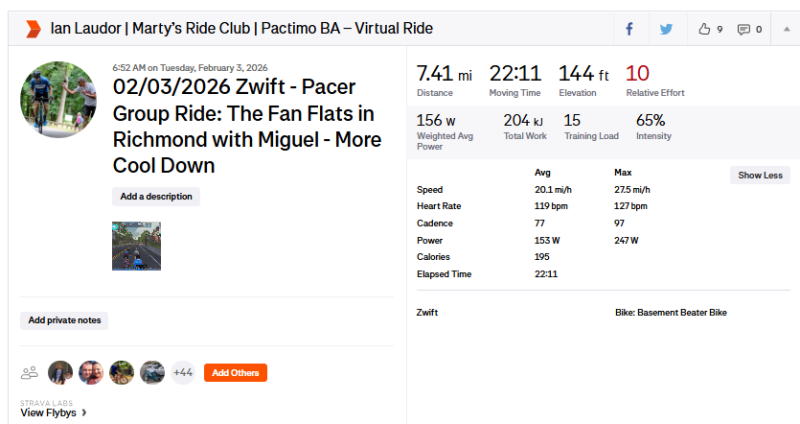Share activity on Facebook
The image size is (800, 424).
tap(629, 29)
